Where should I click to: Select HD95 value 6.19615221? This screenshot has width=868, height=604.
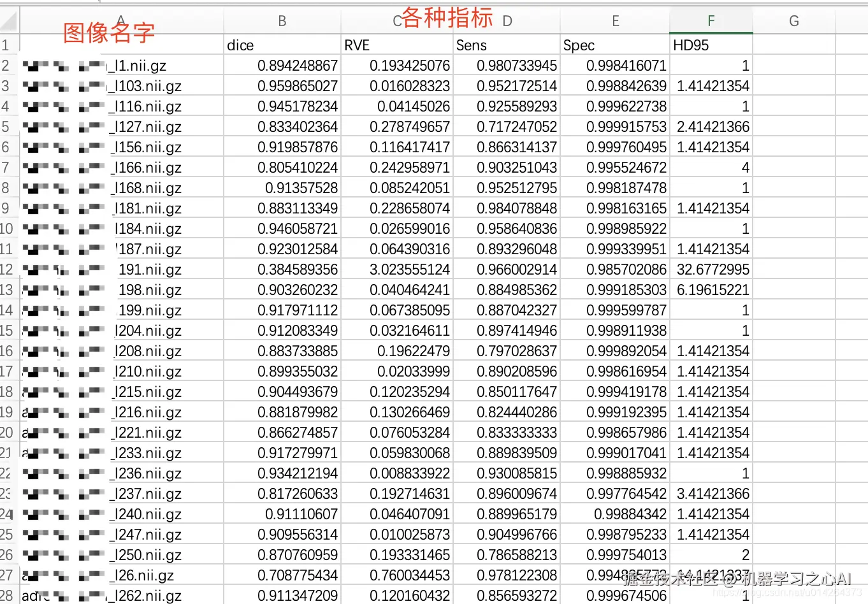(x=711, y=290)
